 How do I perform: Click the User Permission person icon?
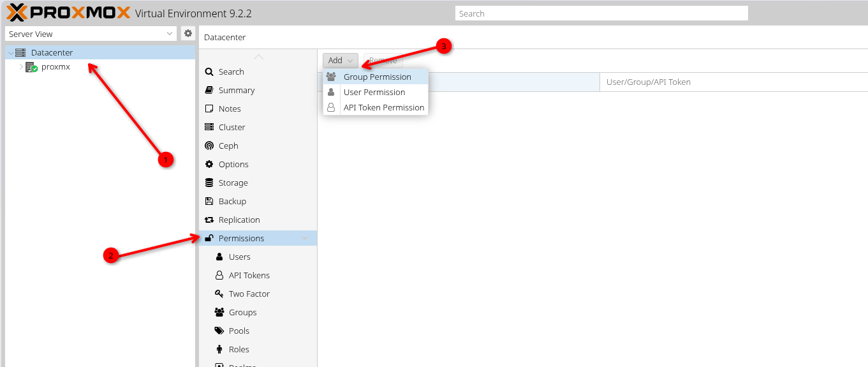click(331, 93)
